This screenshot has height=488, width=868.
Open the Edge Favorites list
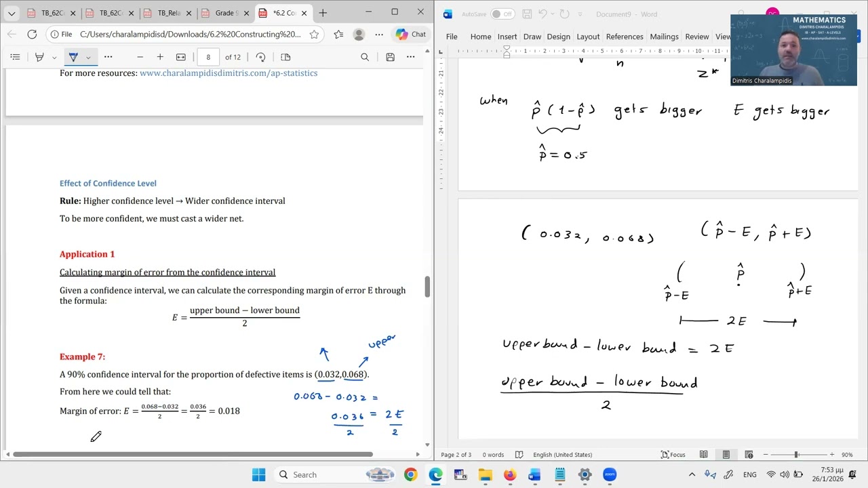click(x=338, y=34)
